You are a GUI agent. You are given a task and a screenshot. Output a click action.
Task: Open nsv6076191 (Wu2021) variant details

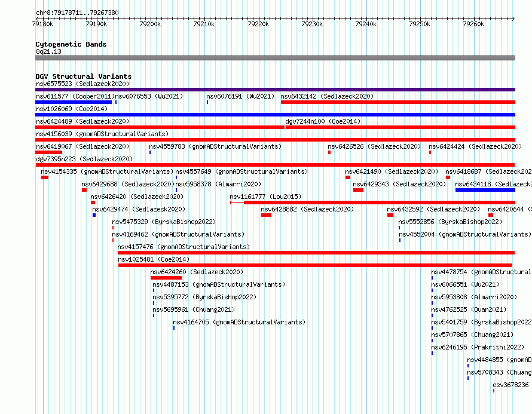(x=240, y=96)
